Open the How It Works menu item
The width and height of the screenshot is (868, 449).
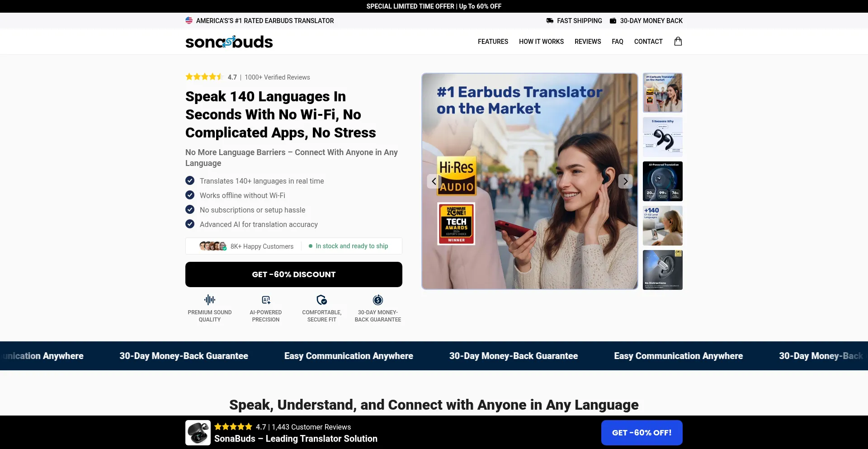click(x=541, y=42)
